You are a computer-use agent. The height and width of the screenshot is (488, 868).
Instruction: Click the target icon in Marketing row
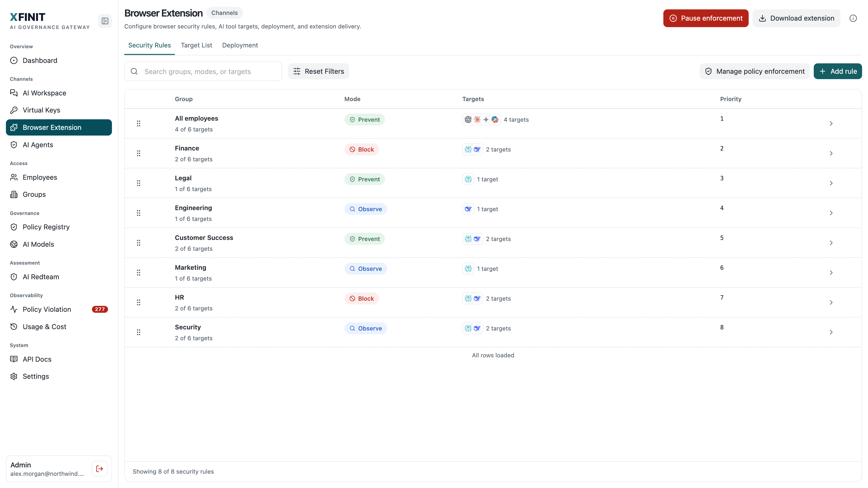pos(468,268)
